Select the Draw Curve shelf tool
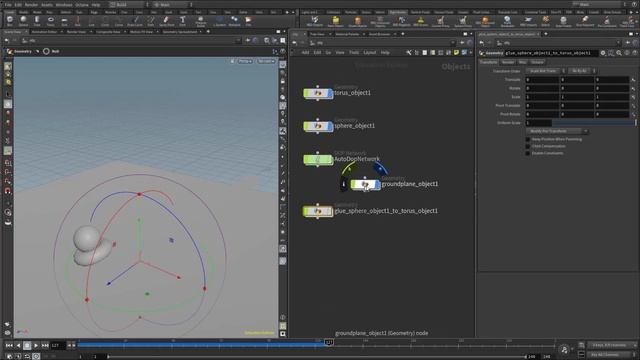The height and width of the screenshot is (360, 640). coord(135,20)
